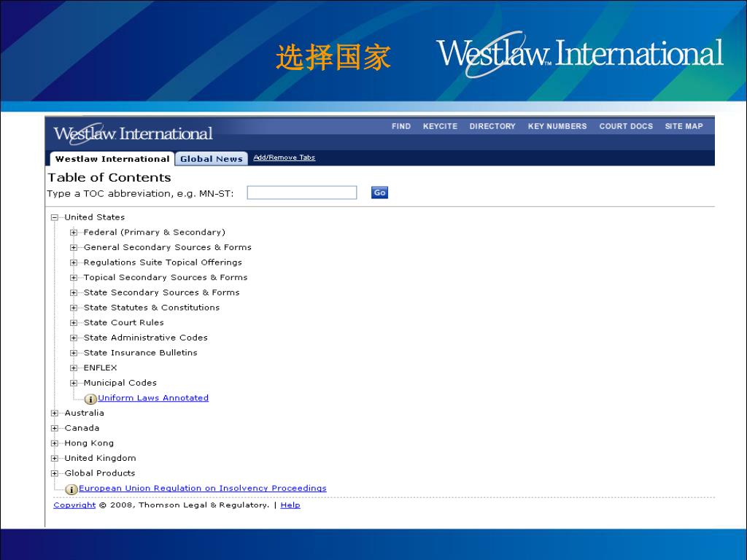Screen dimensions: 747x560
Task: Select the Australia tree label
Action: [85, 413]
